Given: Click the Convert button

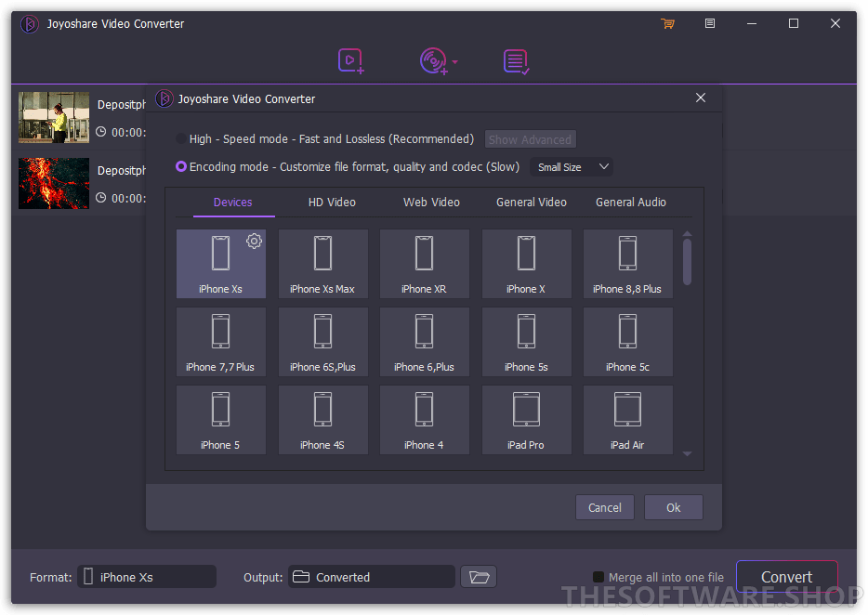Looking at the screenshot, I should [786, 576].
